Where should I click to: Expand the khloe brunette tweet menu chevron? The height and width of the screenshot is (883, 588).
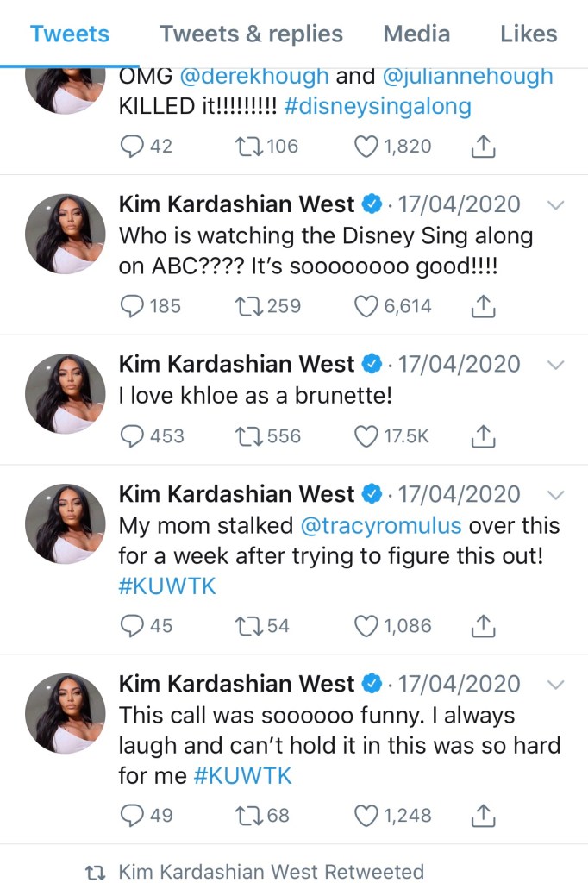click(x=556, y=365)
